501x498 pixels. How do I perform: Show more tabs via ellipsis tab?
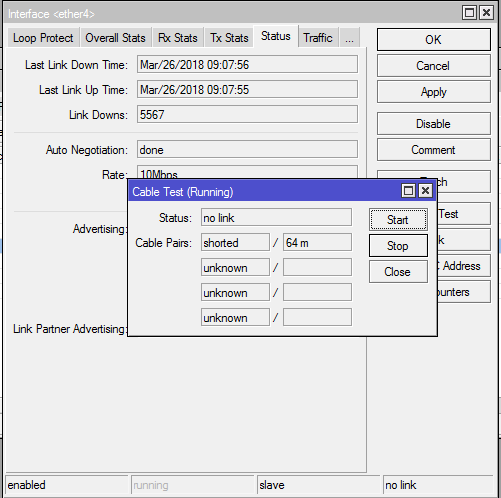[x=349, y=38]
